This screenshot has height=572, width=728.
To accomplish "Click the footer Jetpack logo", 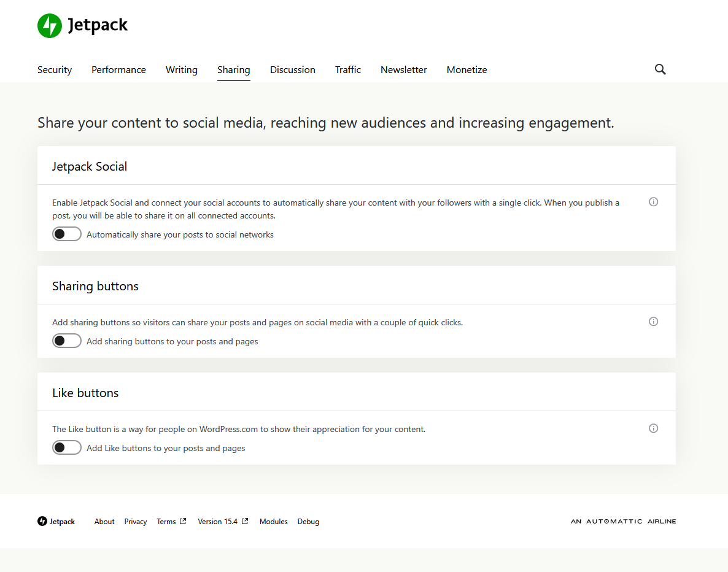I will pos(56,522).
